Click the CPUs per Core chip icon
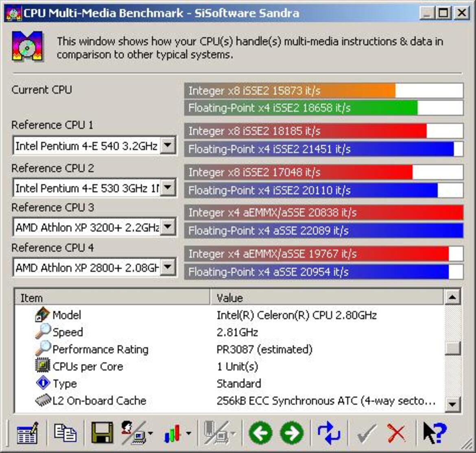Image resolution: width=476 pixels, height=453 pixels. click(42, 365)
